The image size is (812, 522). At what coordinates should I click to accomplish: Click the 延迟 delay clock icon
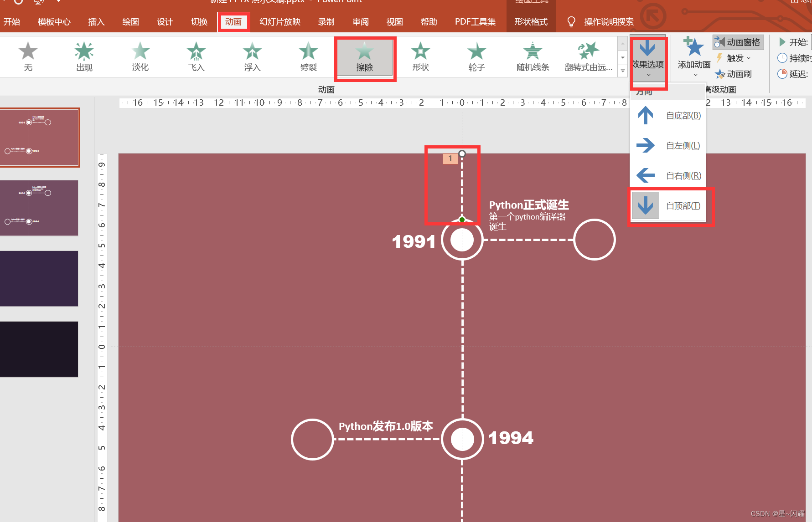coord(782,74)
